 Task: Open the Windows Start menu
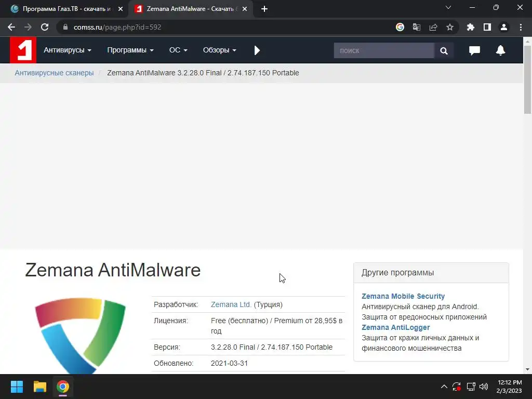pos(17,387)
